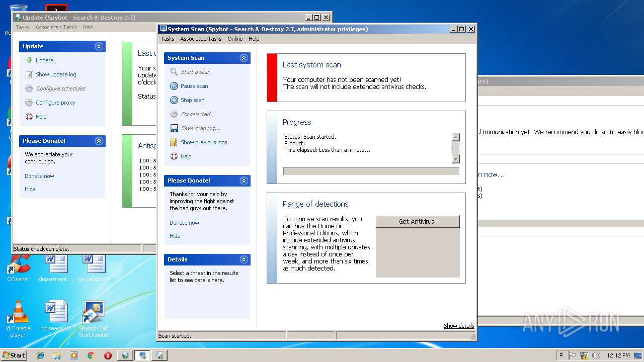
Task: Click the red Last system scan status bar
Action: click(x=272, y=78)
